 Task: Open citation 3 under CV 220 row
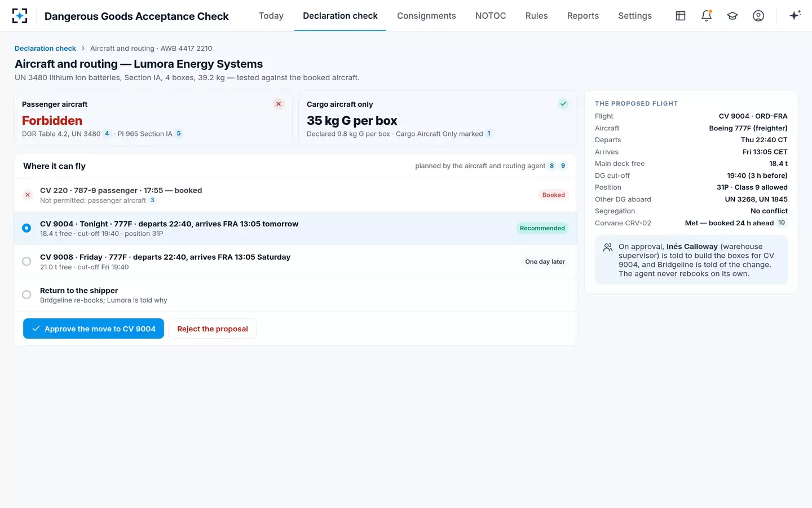click(x=152, y=200)
